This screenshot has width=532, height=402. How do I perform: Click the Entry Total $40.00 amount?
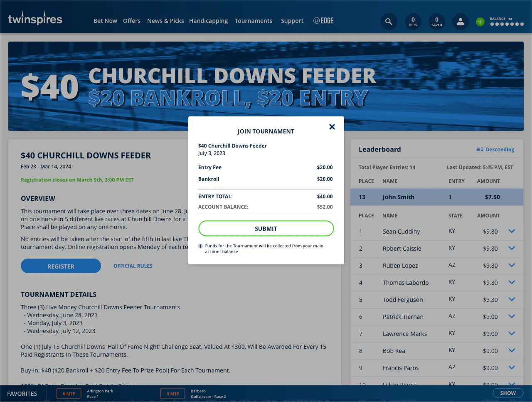click(x=325, y=197)
